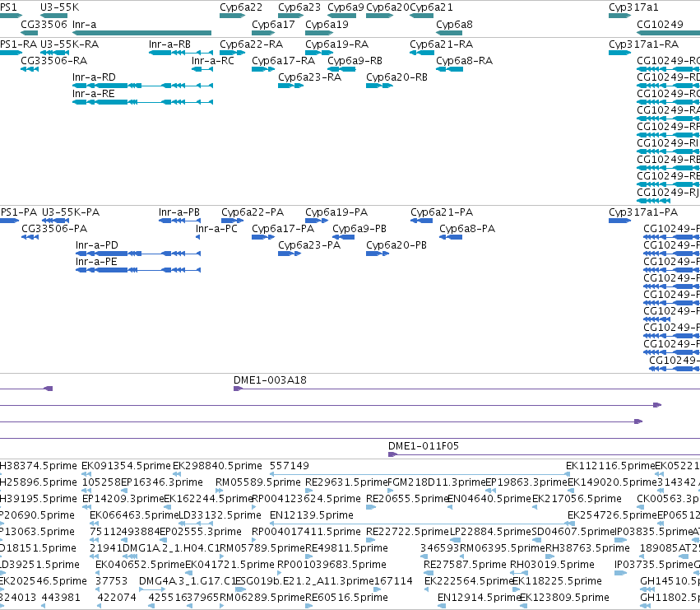
Task: Click protein Cyp6a8-PA
Action: coord(467,229)
